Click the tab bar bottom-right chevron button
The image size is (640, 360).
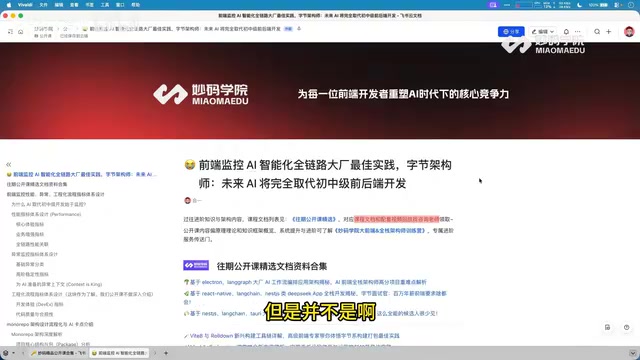(x=632, y=353)
